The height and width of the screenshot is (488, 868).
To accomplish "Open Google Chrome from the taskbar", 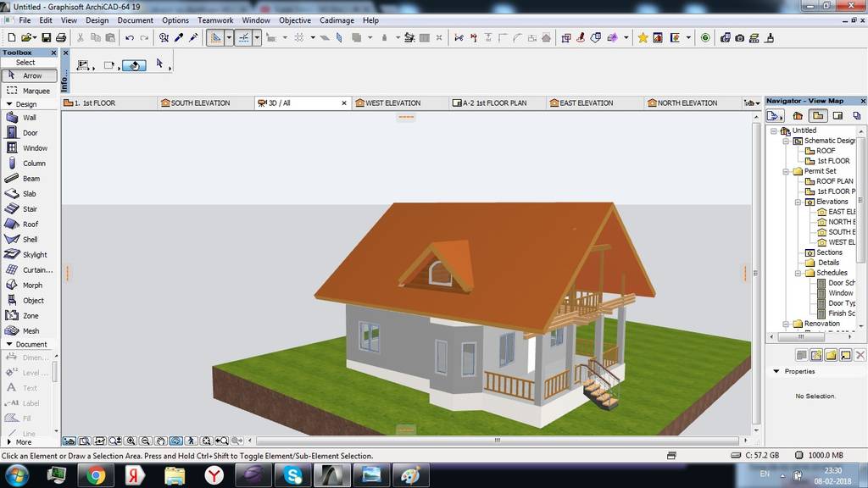I will point(96,475).
